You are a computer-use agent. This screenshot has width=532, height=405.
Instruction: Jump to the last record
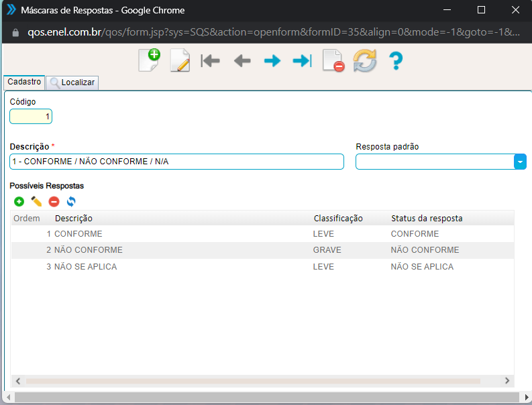(x=302, y=61)
